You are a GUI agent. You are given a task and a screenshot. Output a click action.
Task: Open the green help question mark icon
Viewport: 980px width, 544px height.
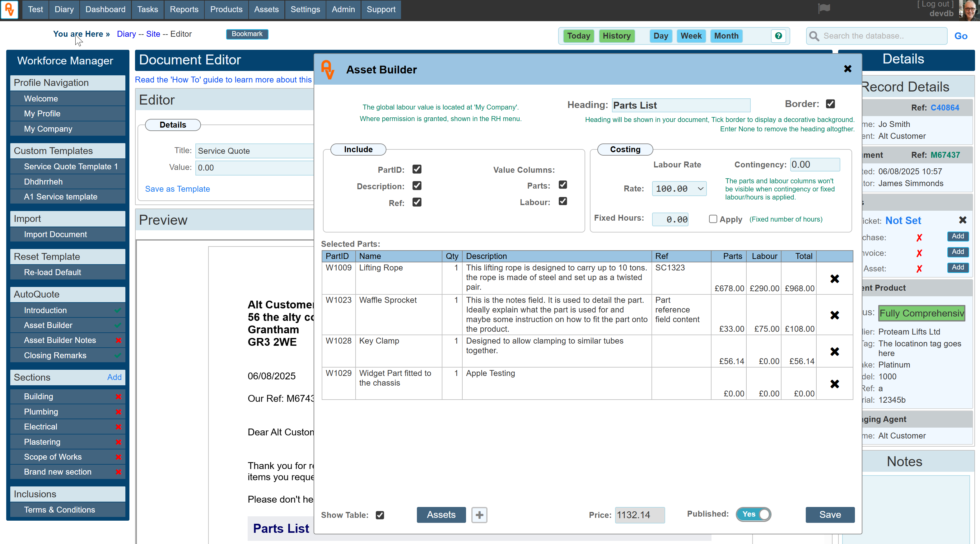(x=778, y=36)
